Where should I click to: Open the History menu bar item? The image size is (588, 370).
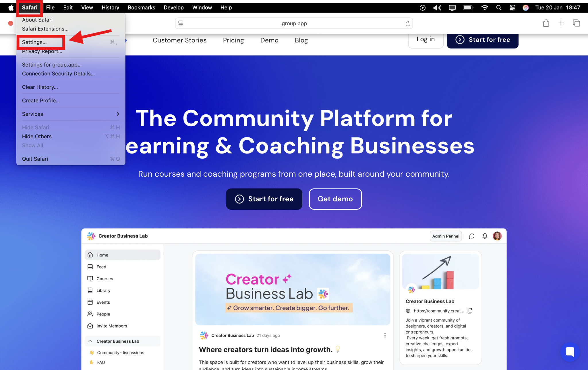tap(110, 8)
